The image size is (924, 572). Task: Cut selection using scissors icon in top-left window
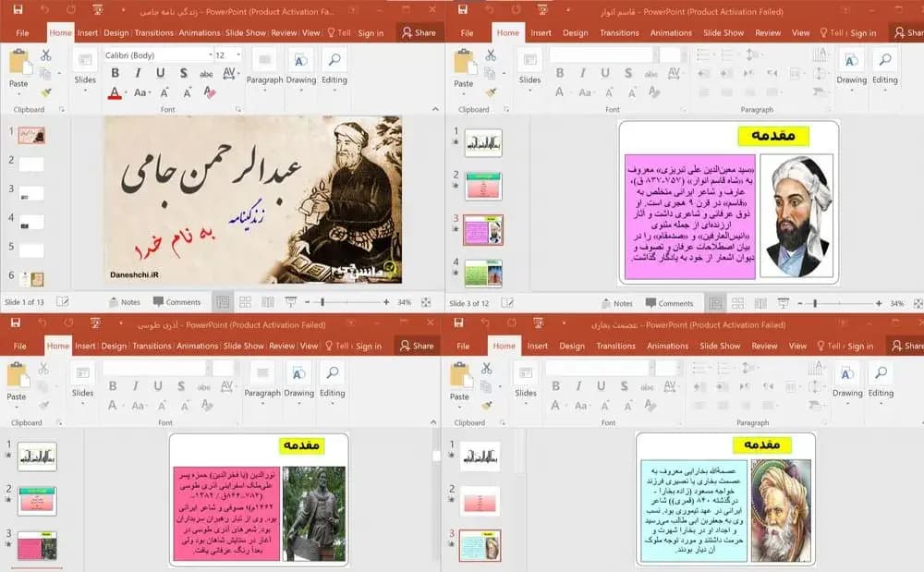46,55
